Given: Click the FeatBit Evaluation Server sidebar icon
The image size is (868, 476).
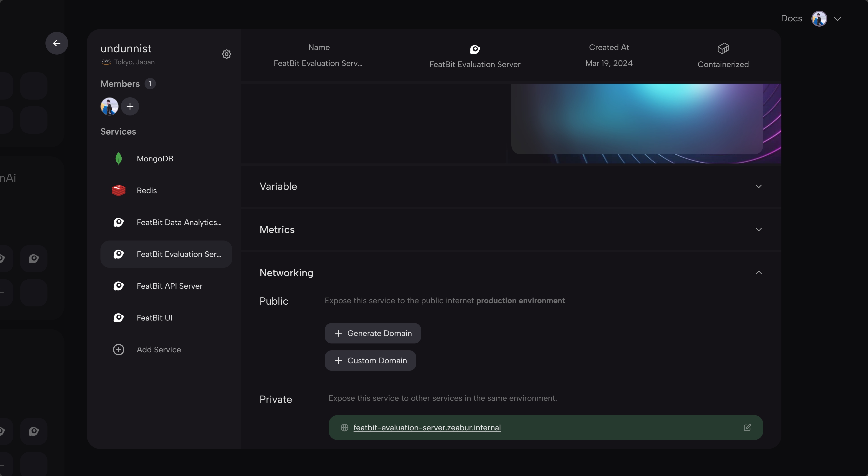Looking at the screenshot, I should pos(118,254).
